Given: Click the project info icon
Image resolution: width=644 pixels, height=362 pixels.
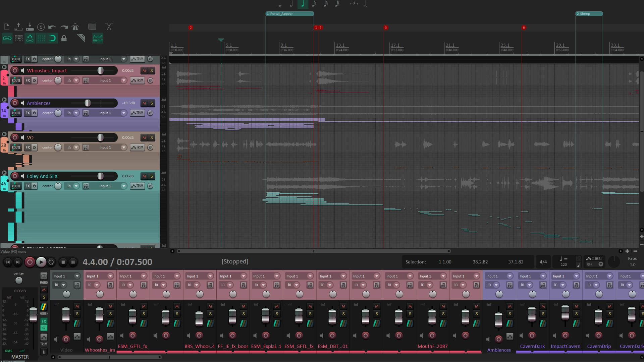Looking at the screenshot, I should (x=41, y=27).
